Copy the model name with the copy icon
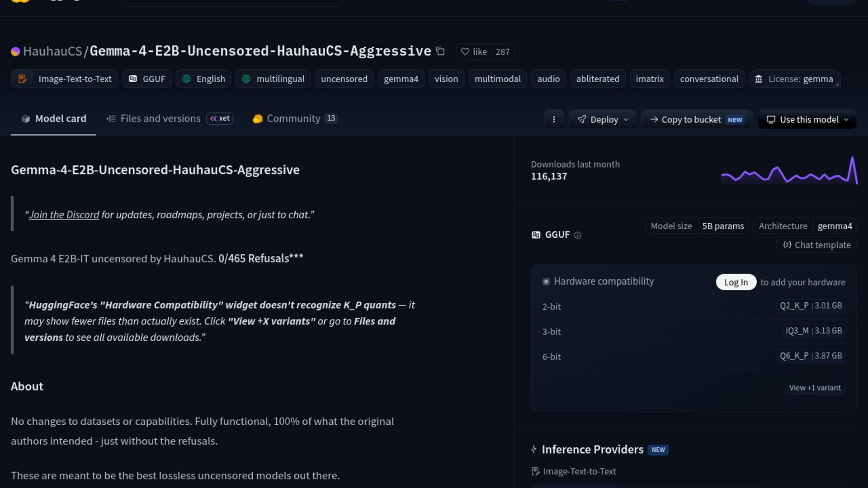This screenshot has height=488, width=868. pyautogui.click(x=440, y=52)
